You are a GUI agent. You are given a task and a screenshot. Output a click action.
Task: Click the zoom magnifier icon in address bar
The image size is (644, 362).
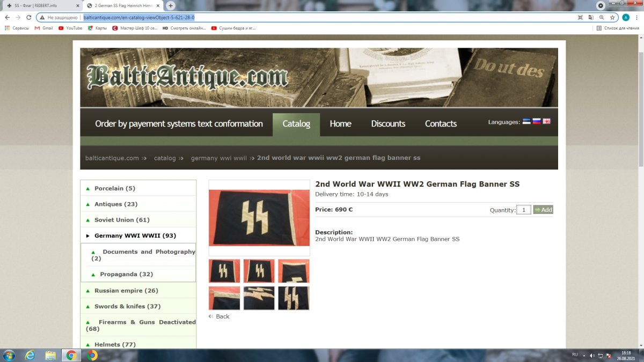[602, 17]
